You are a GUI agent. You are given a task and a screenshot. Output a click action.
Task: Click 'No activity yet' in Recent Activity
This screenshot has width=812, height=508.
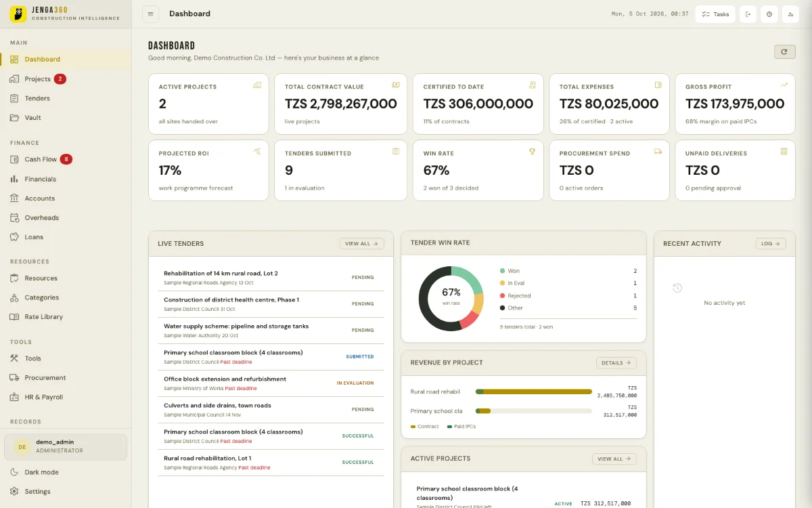point(724,303)
